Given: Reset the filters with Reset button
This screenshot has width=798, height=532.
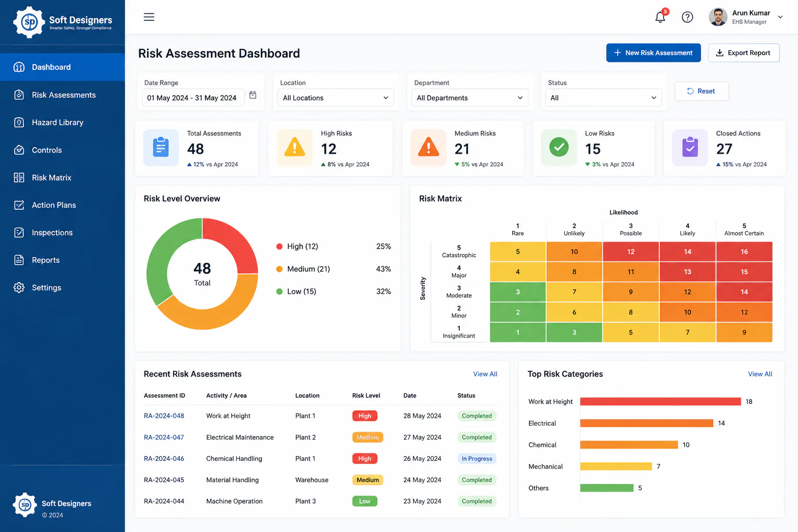Looking at the screenshot, I should (701, 91).
